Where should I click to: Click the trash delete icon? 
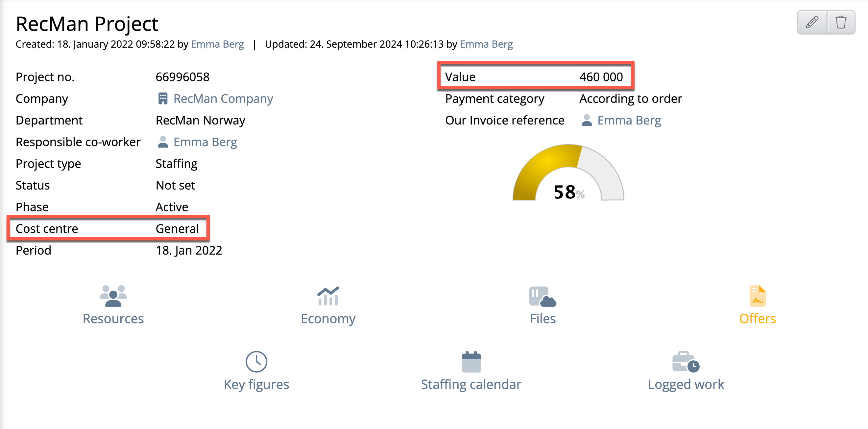tap(841, 22)
